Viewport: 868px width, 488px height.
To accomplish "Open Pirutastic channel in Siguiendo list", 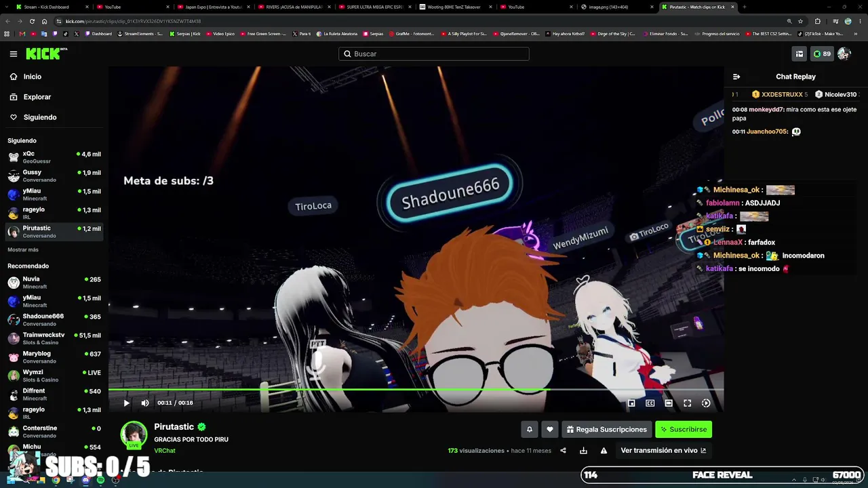I will [x=54, y=232].
